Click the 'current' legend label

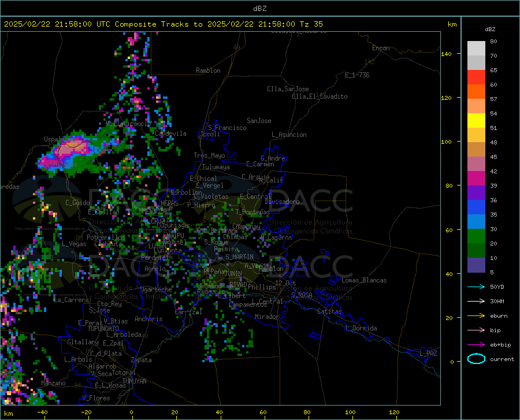point(502,359)
